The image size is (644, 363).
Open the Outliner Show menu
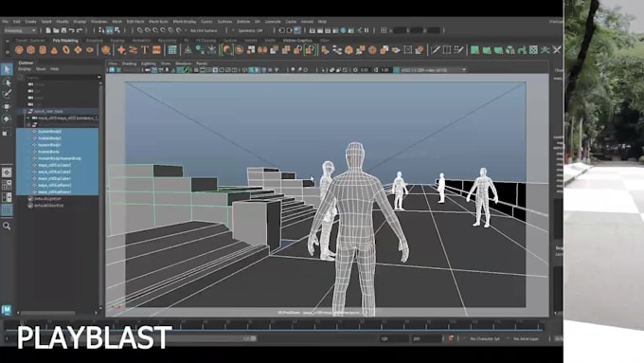(x=41, y=69)
